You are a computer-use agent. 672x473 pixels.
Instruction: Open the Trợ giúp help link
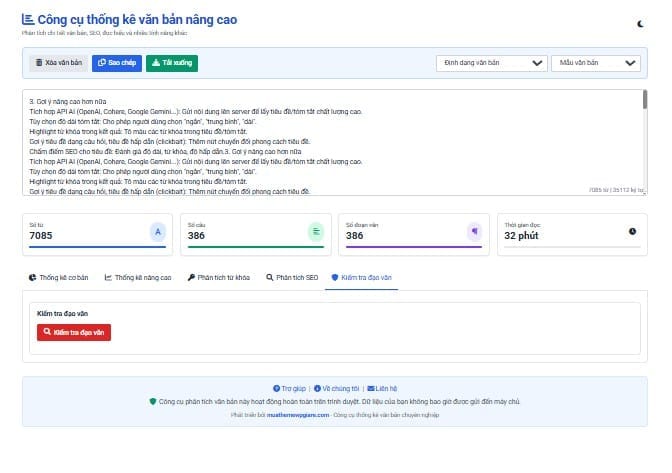pyautogui.click(x=289, y=387)
